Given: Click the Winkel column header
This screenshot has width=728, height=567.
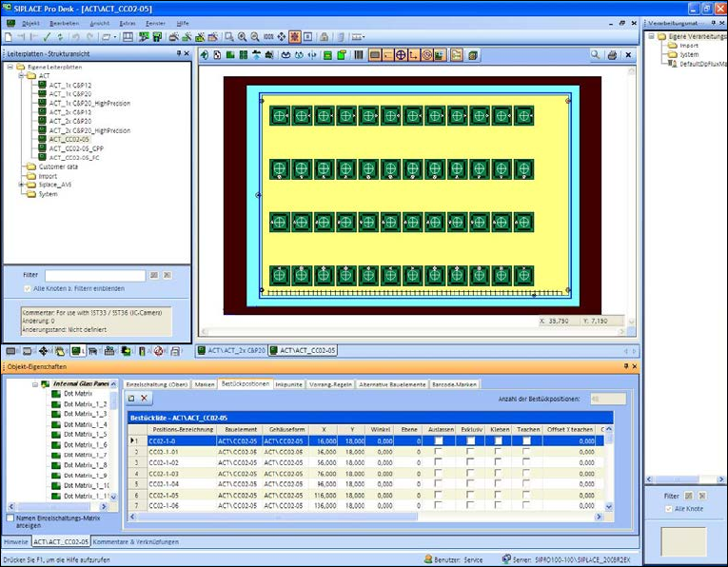Looking at the screenshot, I should click(381, 430).
